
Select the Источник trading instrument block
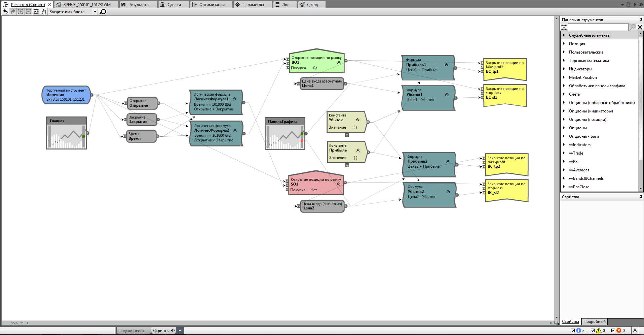(66, 95)
